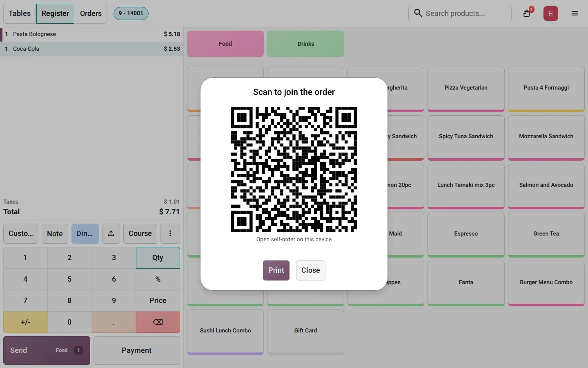Close the scan dialog
This screenshot has height=368, width=588.
point(311,270)
